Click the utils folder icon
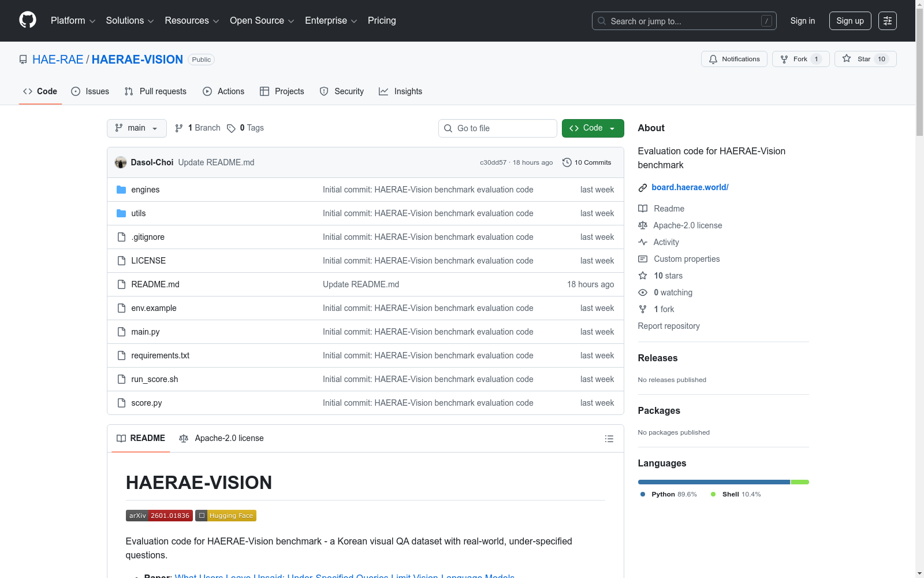The height and width of the screenshot is (578, 924). (121, 213)
